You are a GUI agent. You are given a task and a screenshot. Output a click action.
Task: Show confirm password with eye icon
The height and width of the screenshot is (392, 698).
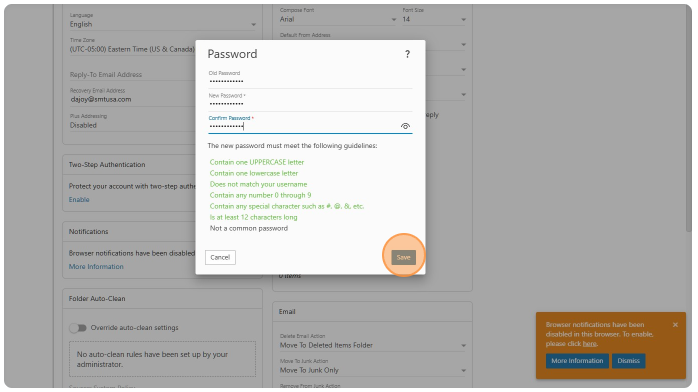coord(405,126)
